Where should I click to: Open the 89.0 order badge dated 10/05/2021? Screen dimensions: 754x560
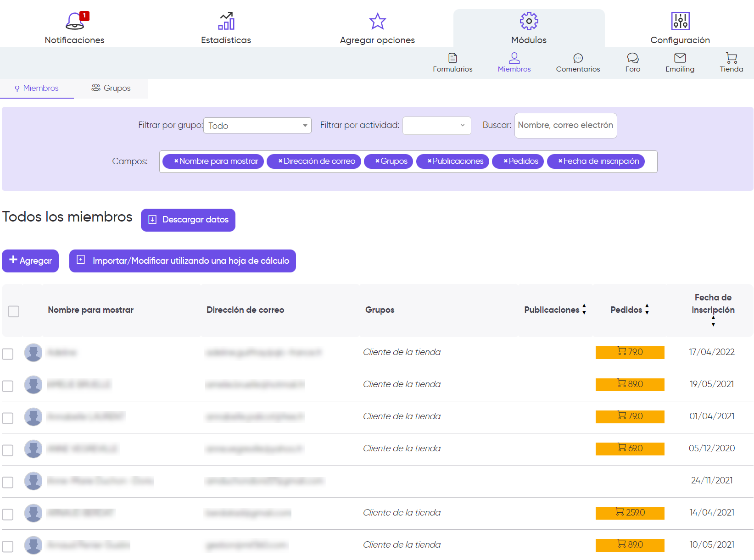point(630,545)
